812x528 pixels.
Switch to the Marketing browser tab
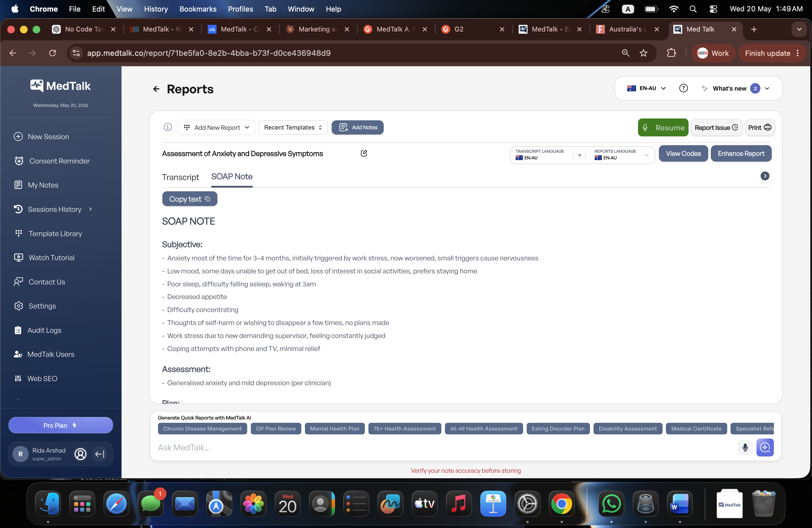318,29
